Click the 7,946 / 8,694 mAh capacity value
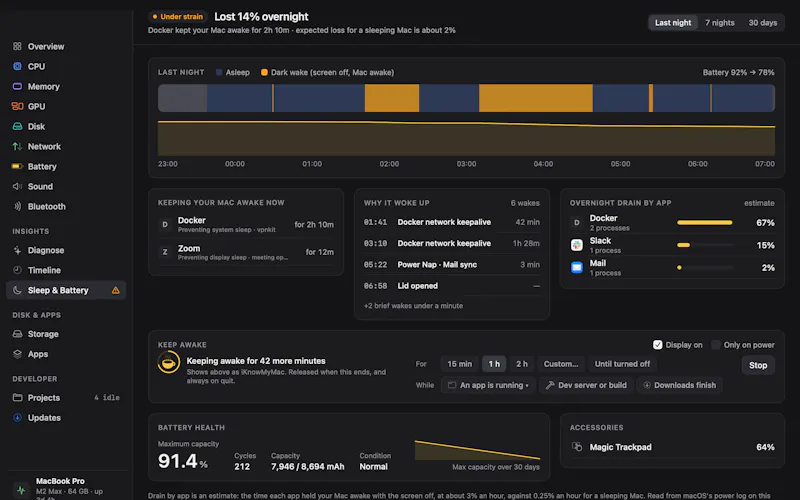 click(308, 466)
